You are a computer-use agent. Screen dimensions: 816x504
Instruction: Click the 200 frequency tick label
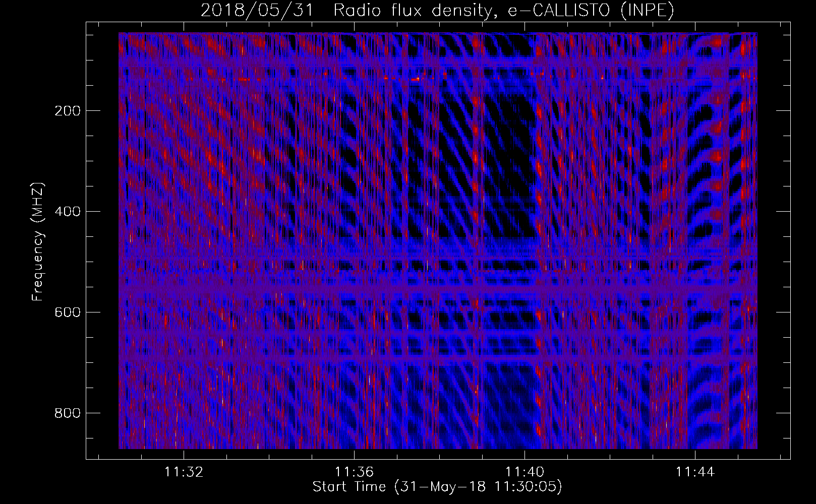pos(67,111)
